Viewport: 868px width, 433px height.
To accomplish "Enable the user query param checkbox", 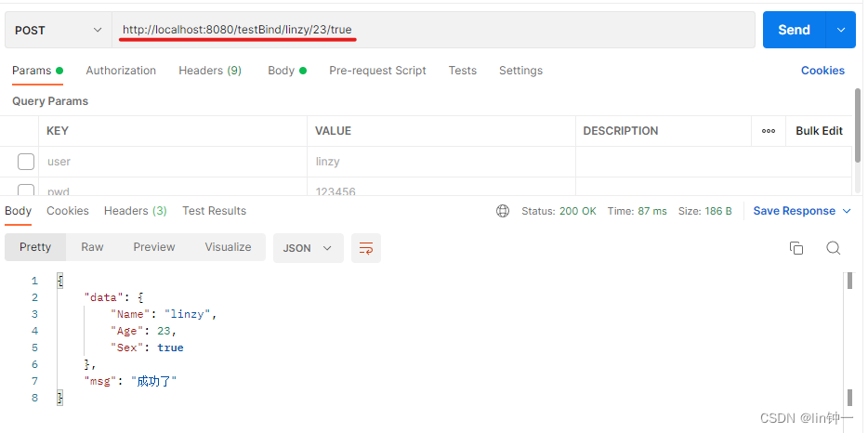I will tap(26, 162).
